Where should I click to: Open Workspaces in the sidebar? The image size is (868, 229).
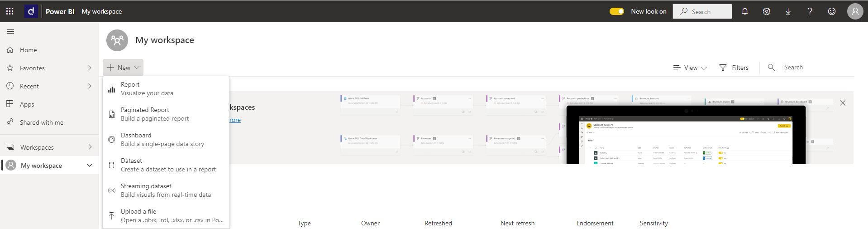pyautogui.click(x=49, y=147)
